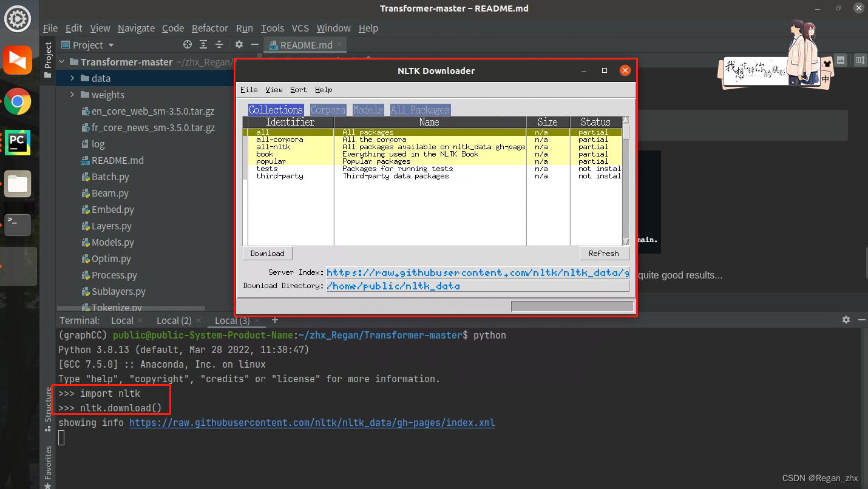Expand all items in Project panel toolbar

(203, 44)
